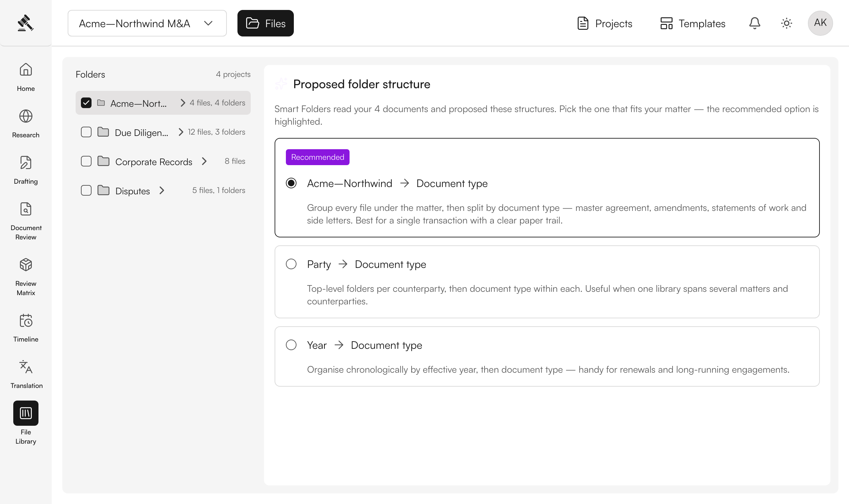Click the '12 files, 3 folders' text
This screenshot has height=504, width=849.
click(x=216, y=132)
